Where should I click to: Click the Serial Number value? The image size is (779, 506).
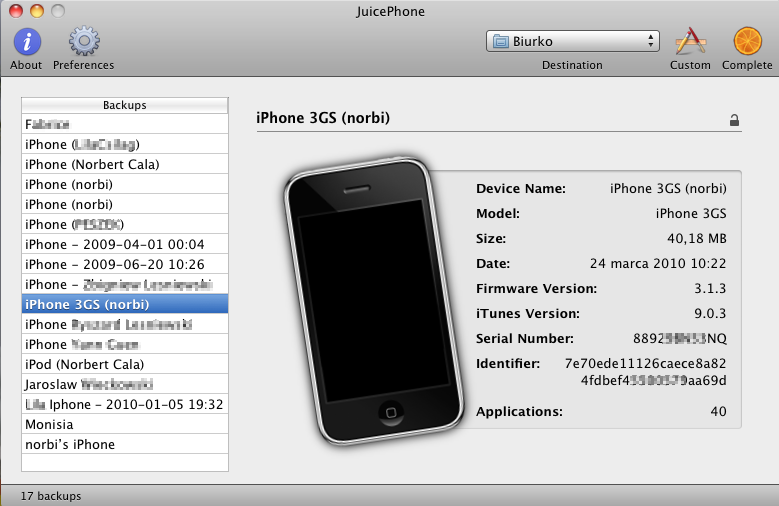[680, 338]
